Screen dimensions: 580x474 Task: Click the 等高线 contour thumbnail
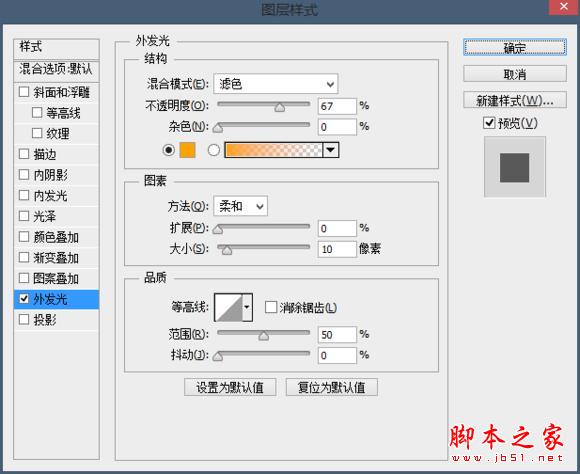pos(229,307)
